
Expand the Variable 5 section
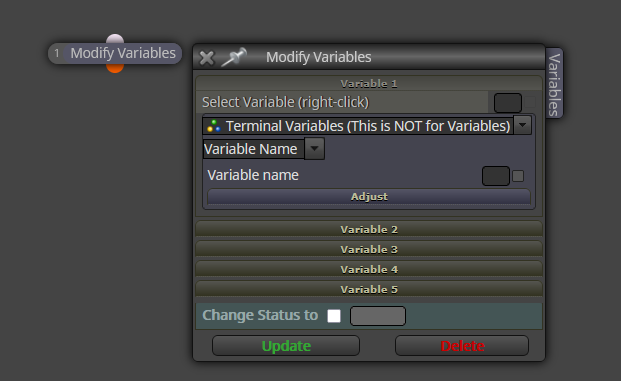click(x=369, y=289)
